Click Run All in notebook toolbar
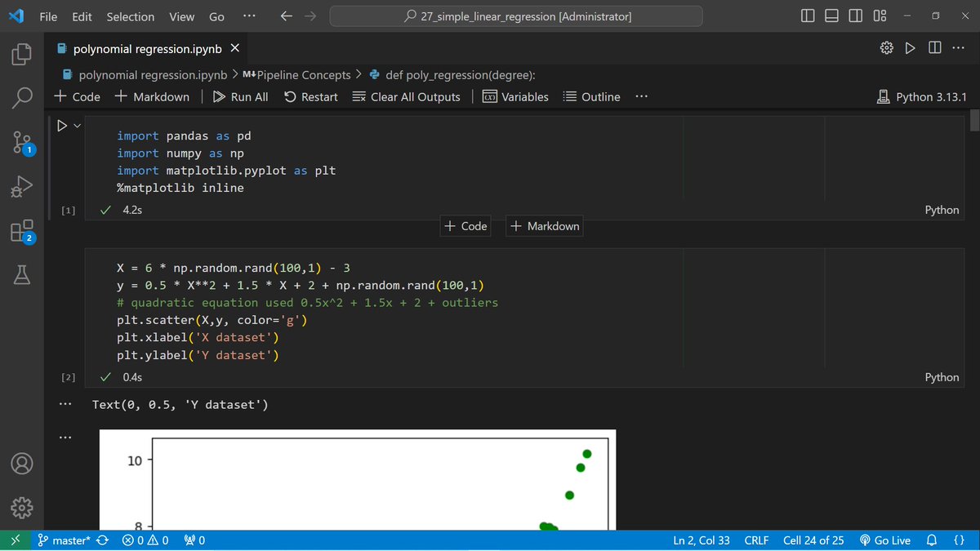Viewport: 980px width, 551px height. tap(240, 96)
